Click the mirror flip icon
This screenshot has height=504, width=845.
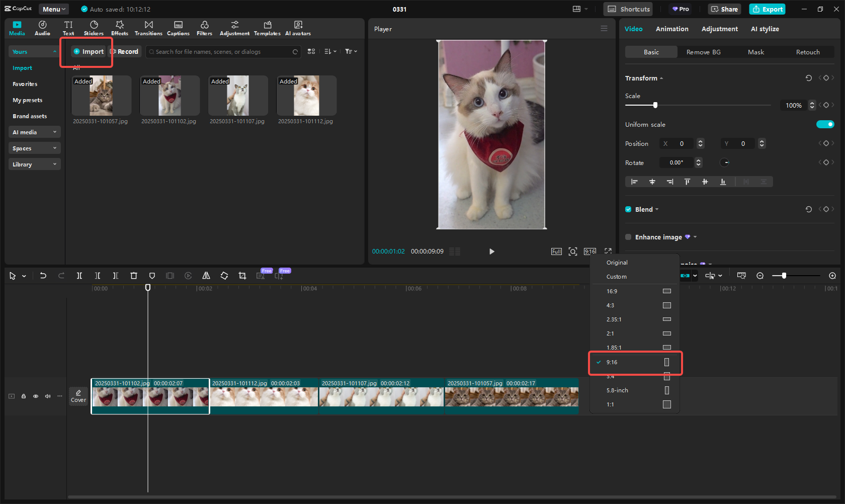206,276
